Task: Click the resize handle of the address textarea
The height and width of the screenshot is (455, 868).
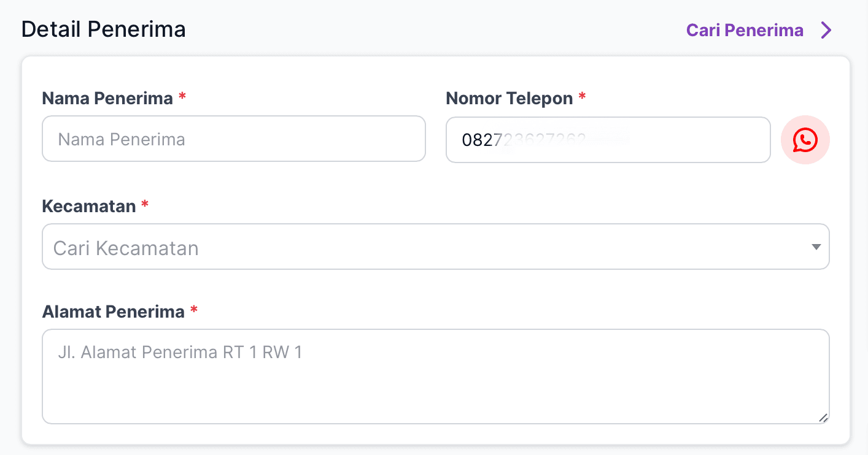Action: click(823, 418)
